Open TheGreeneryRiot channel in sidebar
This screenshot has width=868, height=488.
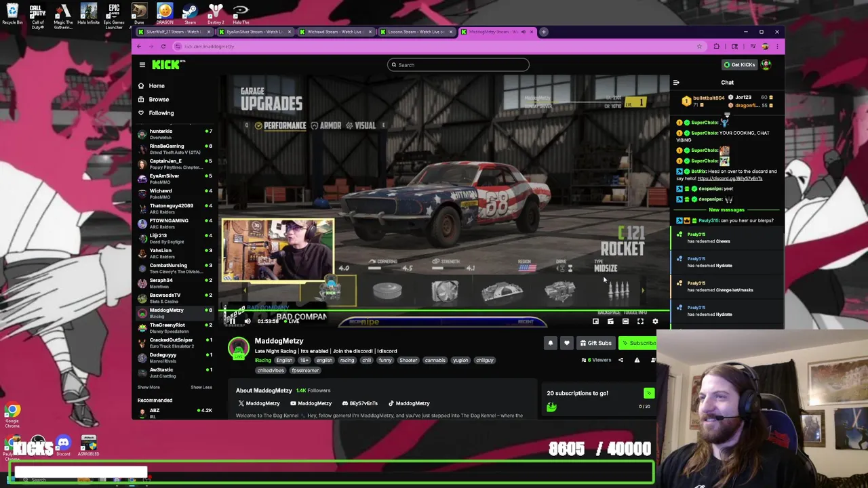pyautogui.click(x=175, y=328)
